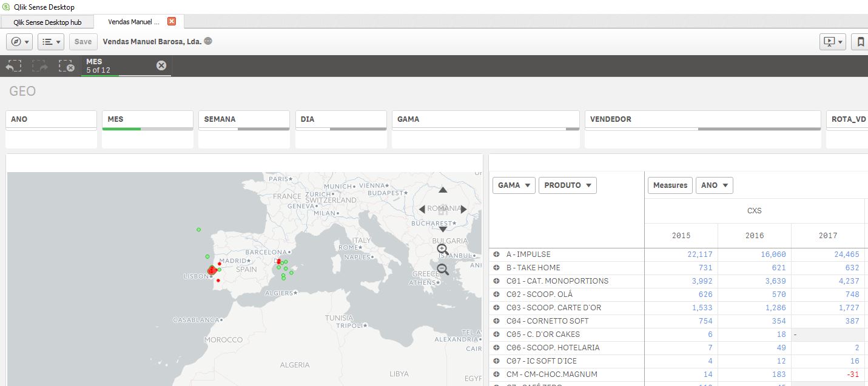Open the ANO column dropdown in pivot table

[714, 185]
